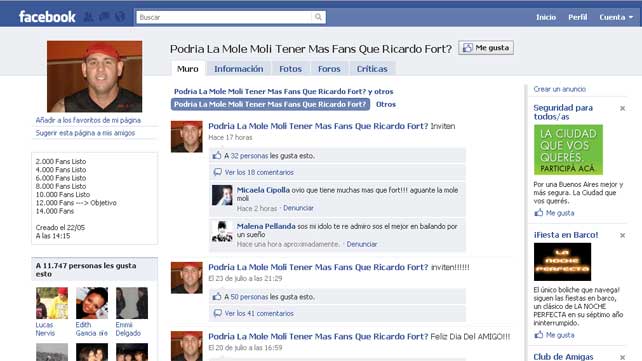Select the Otros wall filter
642x361 pixels.
386,104
